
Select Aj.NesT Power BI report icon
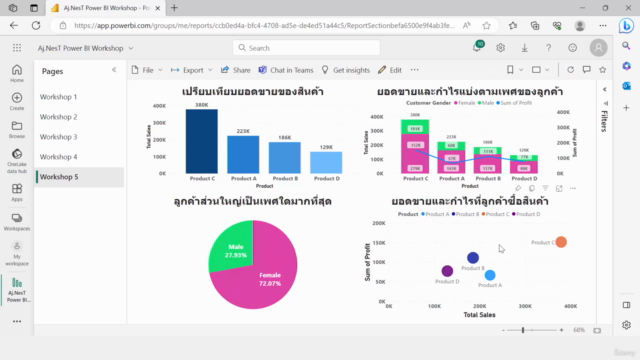tap(17, 290)
